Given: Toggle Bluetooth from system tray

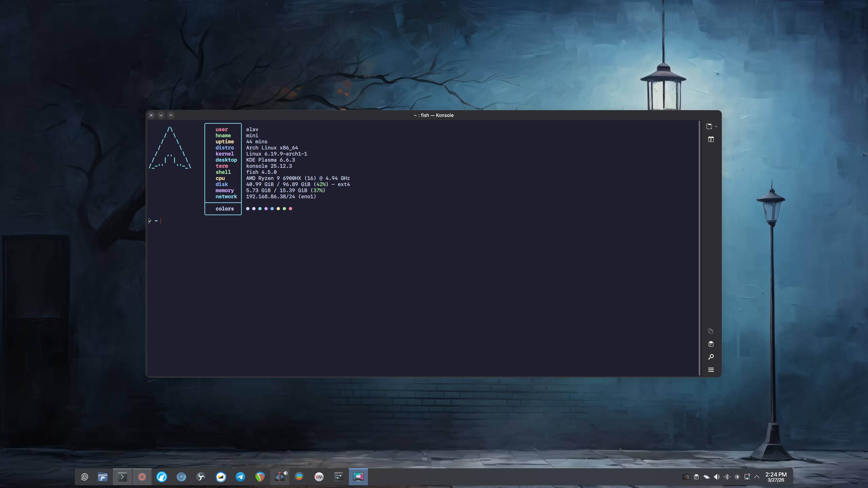Looking at the screenshot, I should (x=727, y=477).
